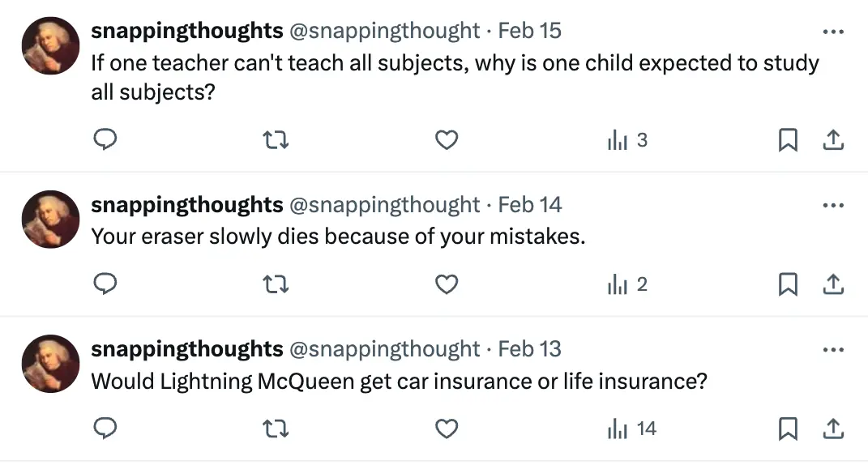Screen dimensions: 868x465
Task: Retweet the eraser slowly dies tweet
Action: [275, 284]
